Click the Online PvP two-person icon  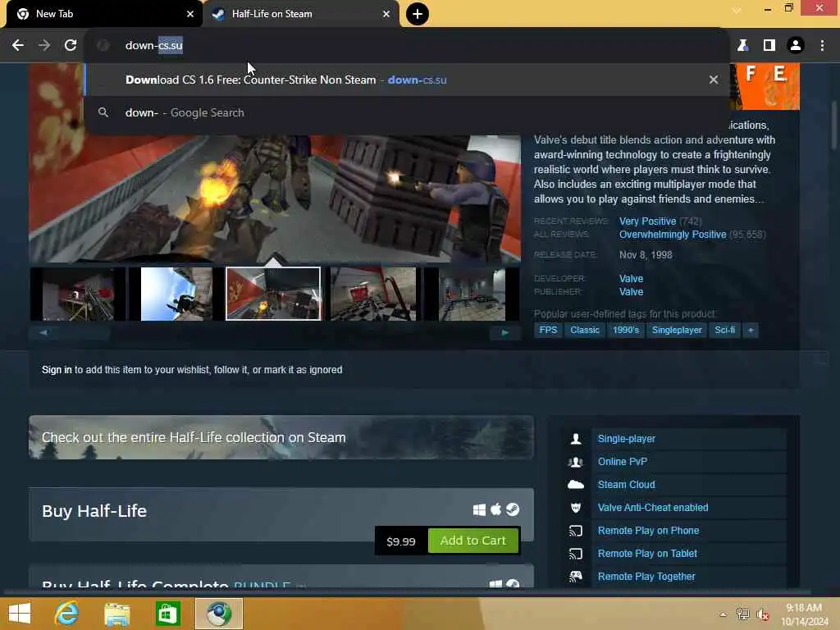(x=576, y=462)
